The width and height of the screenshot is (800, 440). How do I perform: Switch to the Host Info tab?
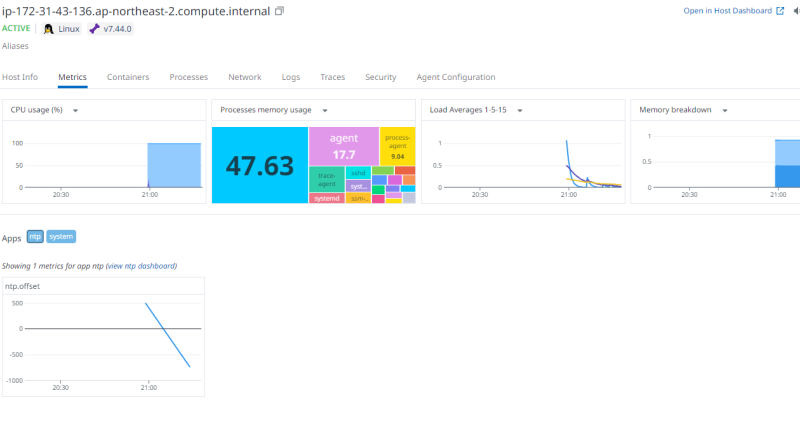20,77
